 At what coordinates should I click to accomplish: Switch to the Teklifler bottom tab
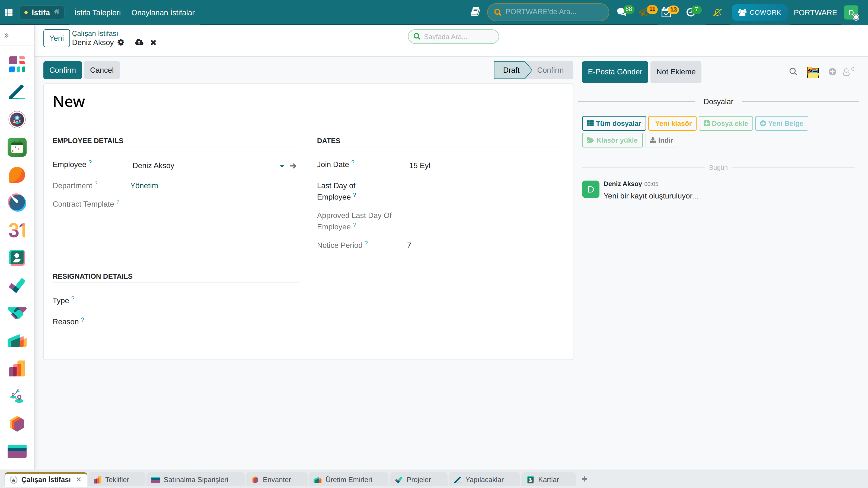tap(117, 479)
